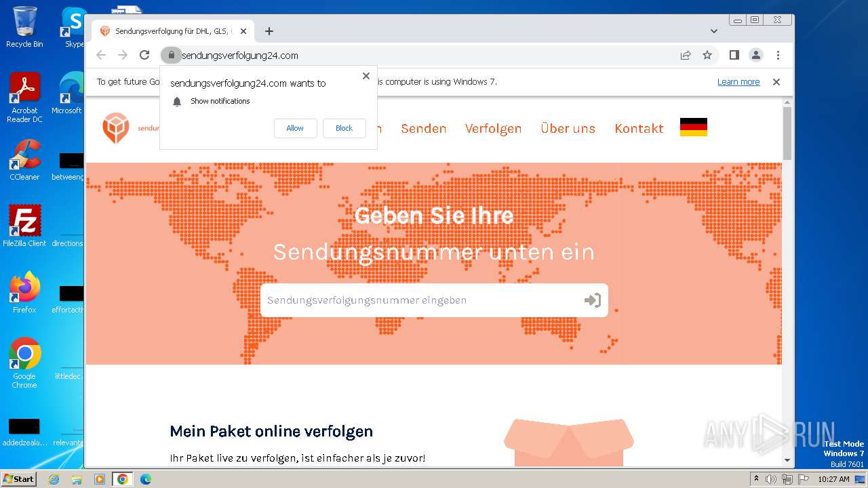868x488 pixels.
Task: Open Chrome three-dot menu
Action: coord(778,55)
